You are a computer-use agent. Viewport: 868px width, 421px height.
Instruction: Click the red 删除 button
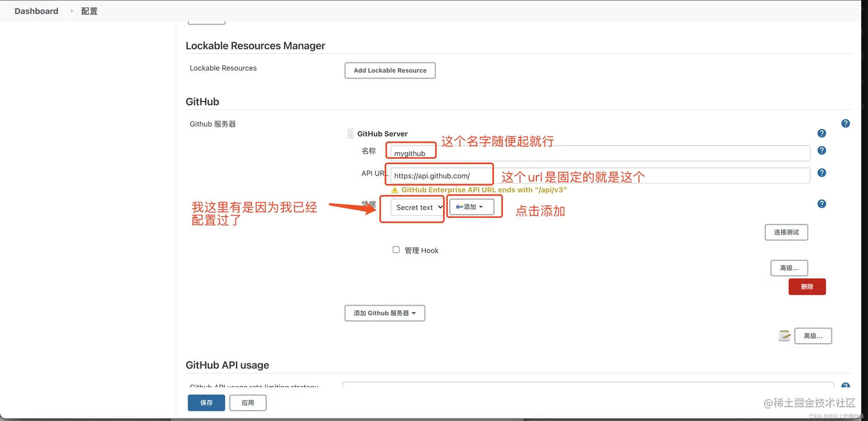(807, 287)
